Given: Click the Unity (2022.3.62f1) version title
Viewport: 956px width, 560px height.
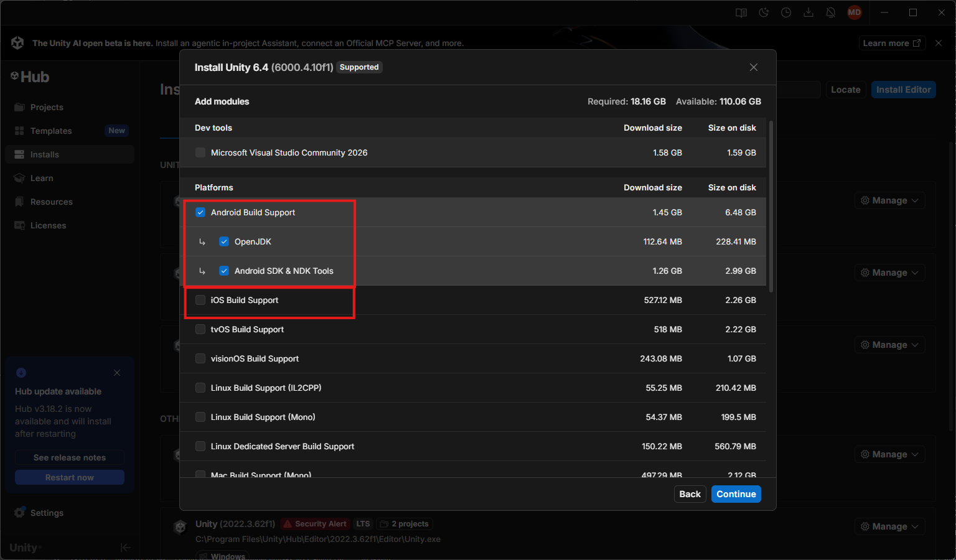Looking at the screenshot, I should (x=235, y=524).
